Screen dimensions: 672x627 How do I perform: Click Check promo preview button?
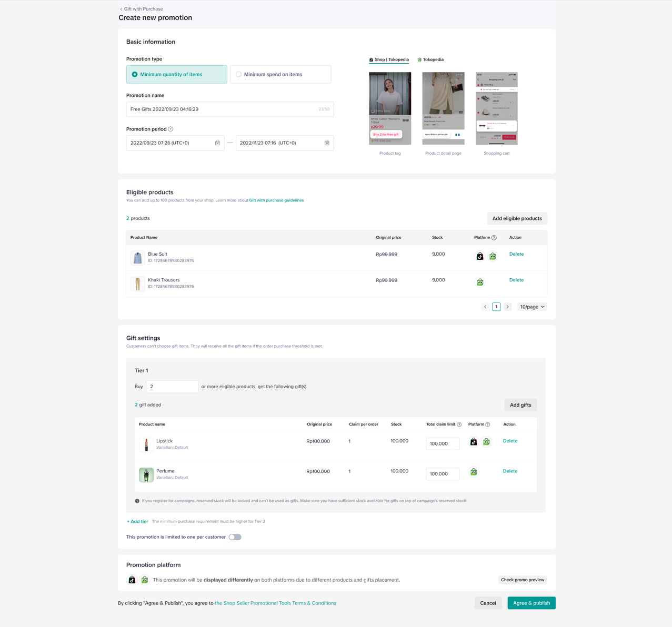coord(523,580)
